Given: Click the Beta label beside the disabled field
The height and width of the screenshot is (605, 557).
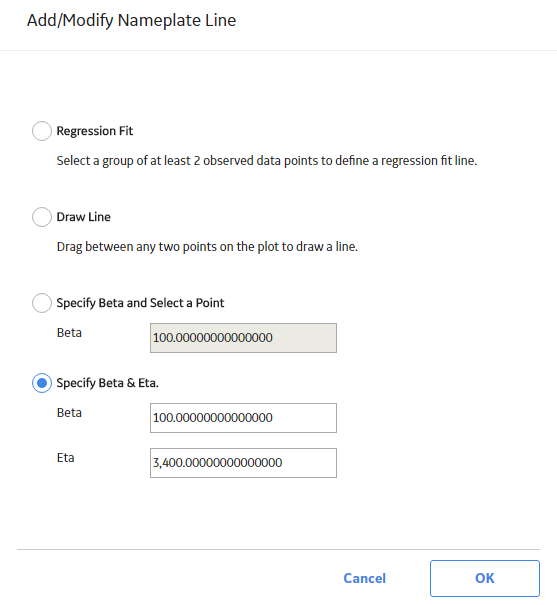Looking at the screenshot, I should pyautogui.click(x=69, y=333).
